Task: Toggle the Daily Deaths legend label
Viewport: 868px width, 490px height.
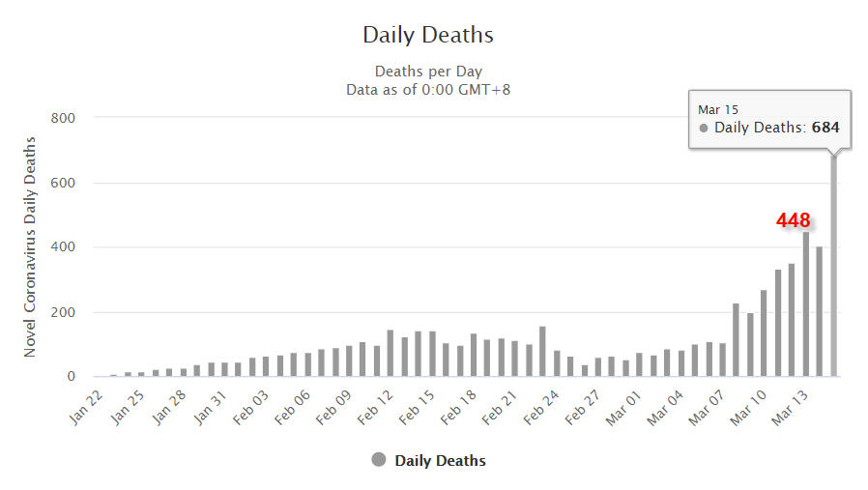Action: (440, 461)
